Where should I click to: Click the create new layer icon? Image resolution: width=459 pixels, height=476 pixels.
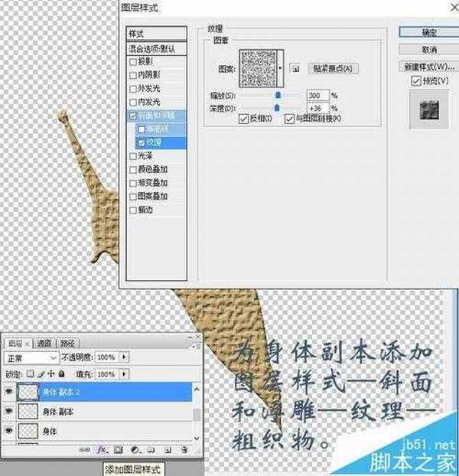pyautogui.click(x=168, y=450)
